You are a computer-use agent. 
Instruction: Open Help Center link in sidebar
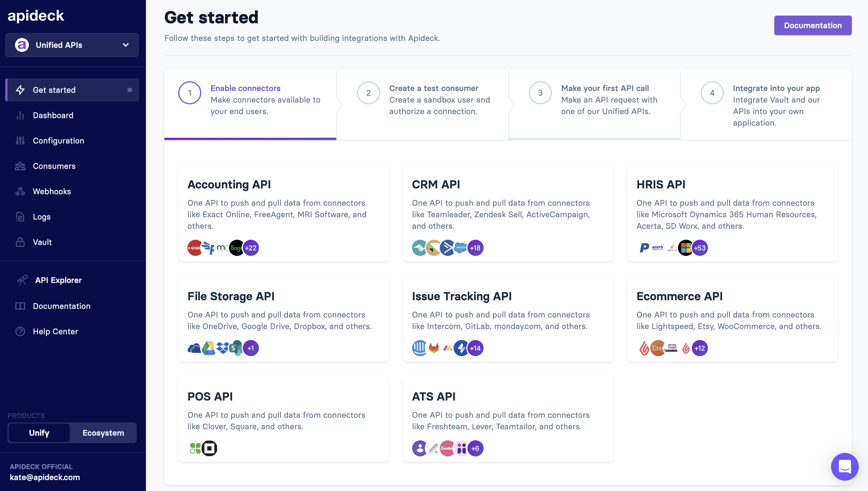pyautogui.click(x=55, y=331)
